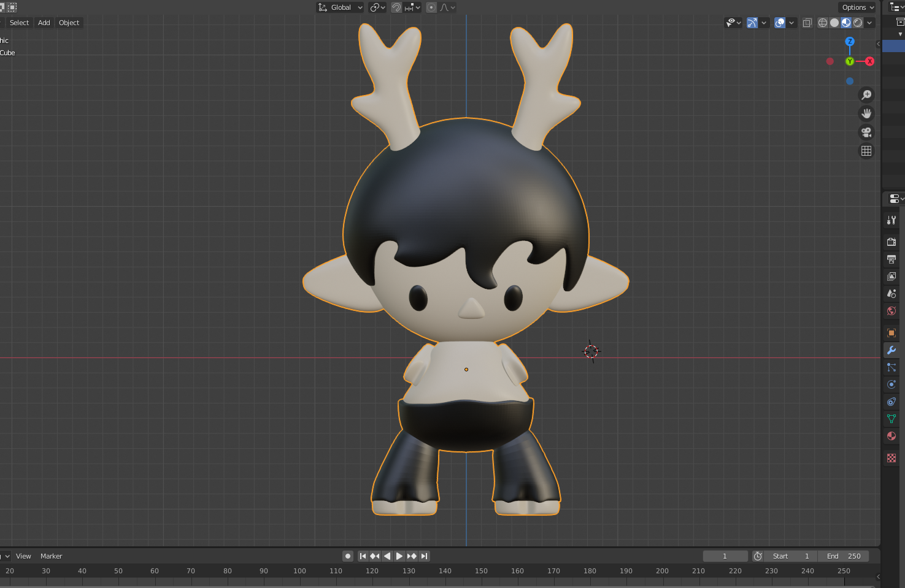Viewport: 905px width, 588px height.
Task: Open the Physics properties icon
Action: [891, 384]
